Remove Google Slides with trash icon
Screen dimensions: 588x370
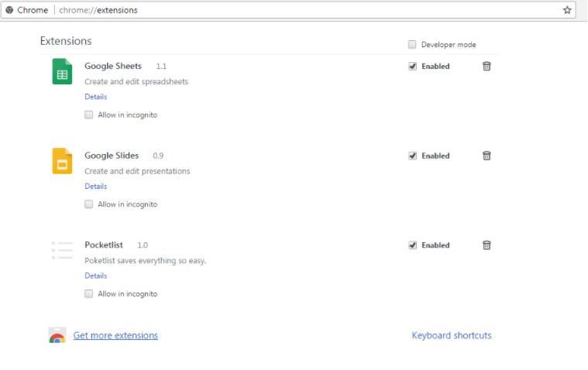(487, 156)
